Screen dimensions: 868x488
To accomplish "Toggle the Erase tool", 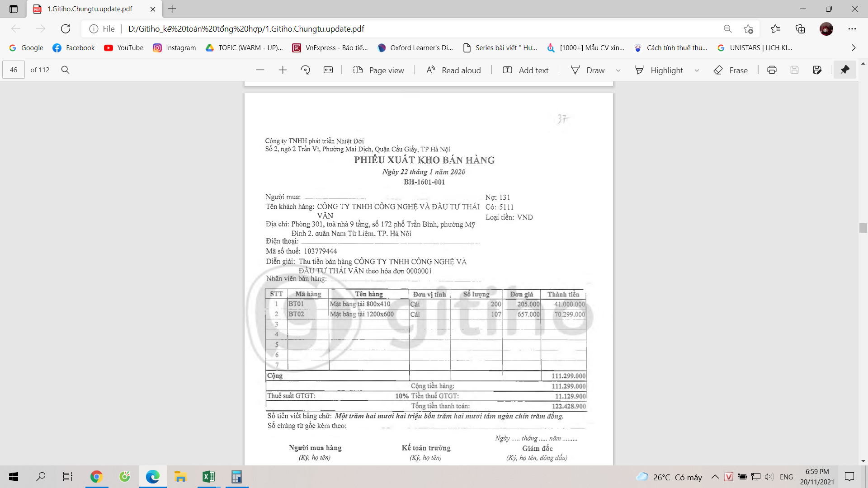I will pos(731,70).
